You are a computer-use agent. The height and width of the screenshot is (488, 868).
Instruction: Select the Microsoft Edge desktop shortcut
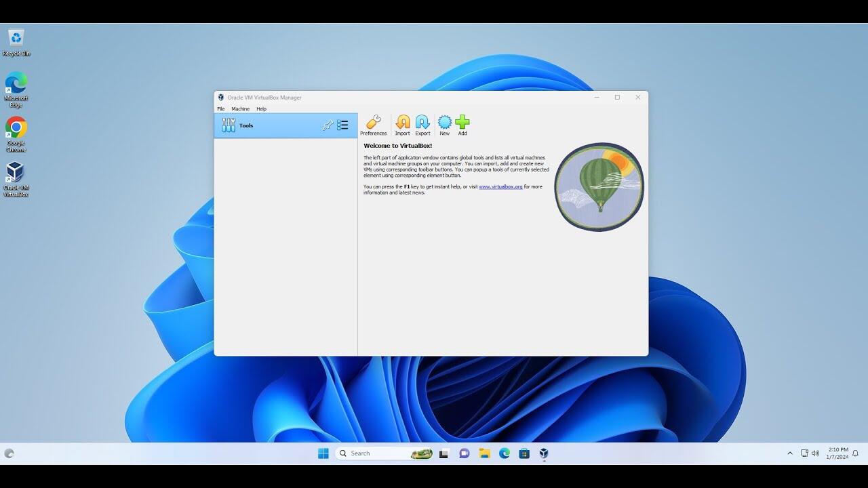click(16, 89)
